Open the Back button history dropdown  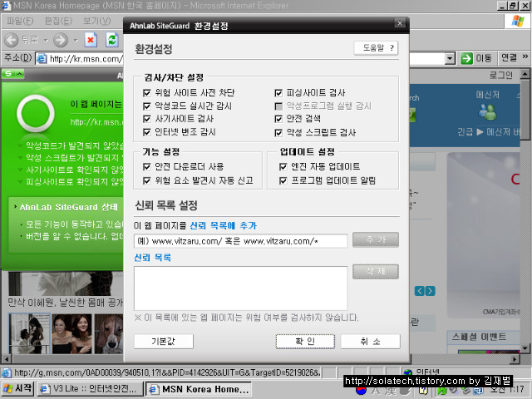(x=46, y=41)
